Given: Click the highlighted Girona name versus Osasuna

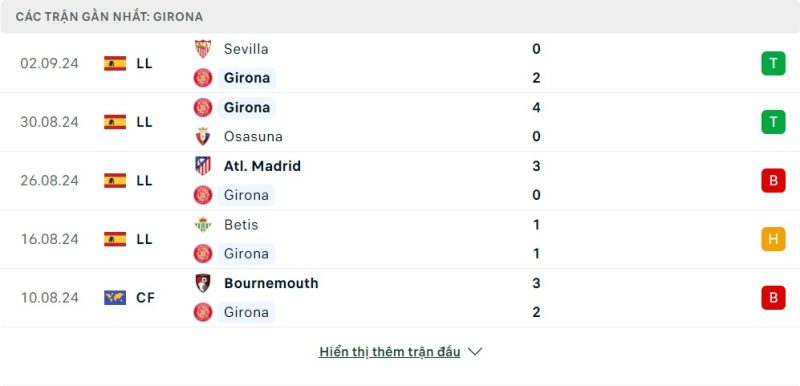Looking at the screenshot, I should [x=247, y=107].
